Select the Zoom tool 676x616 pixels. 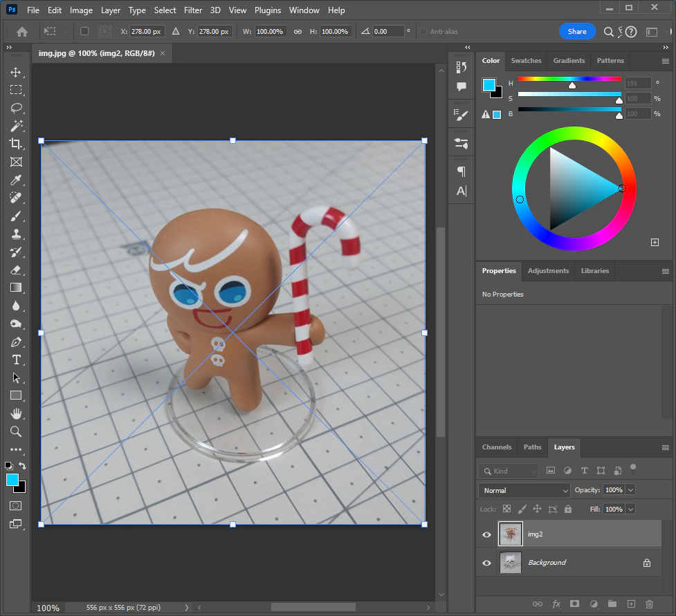pyautogui.click(x=16, y=431)
